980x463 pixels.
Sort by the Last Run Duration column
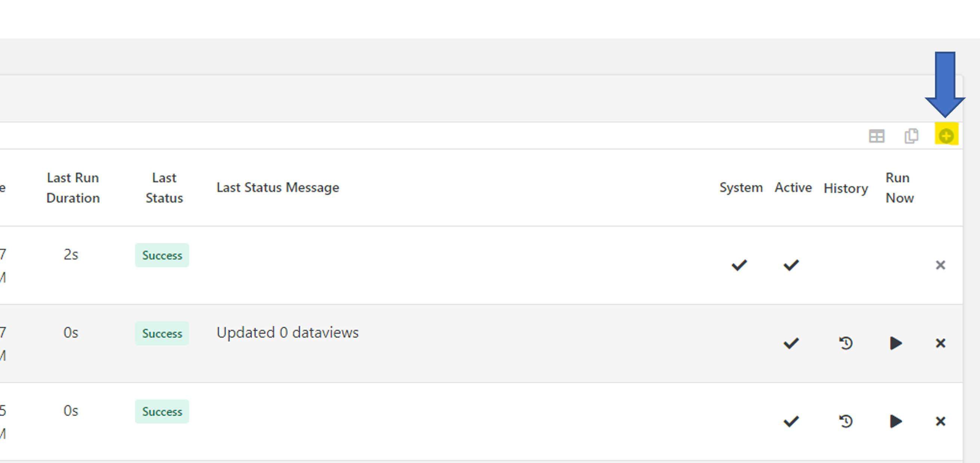click(x=73, y=188)
